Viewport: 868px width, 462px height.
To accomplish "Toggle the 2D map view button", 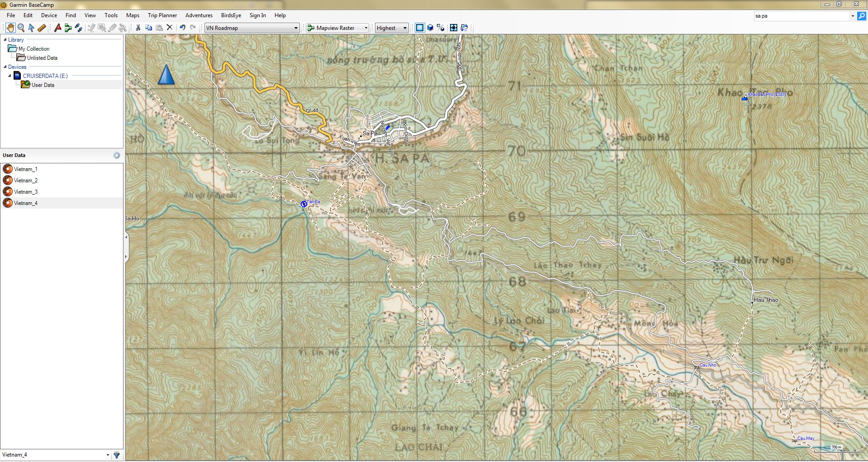I will pos(420,28).
